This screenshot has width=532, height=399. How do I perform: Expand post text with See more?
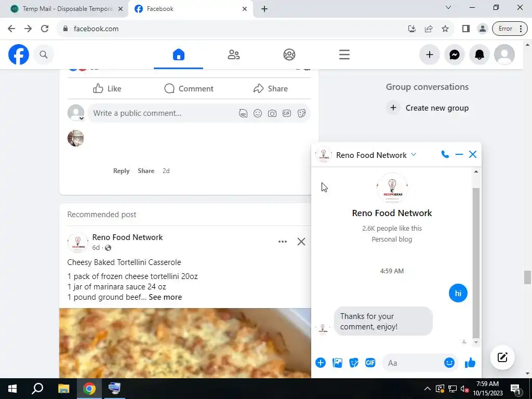(165, 297)
